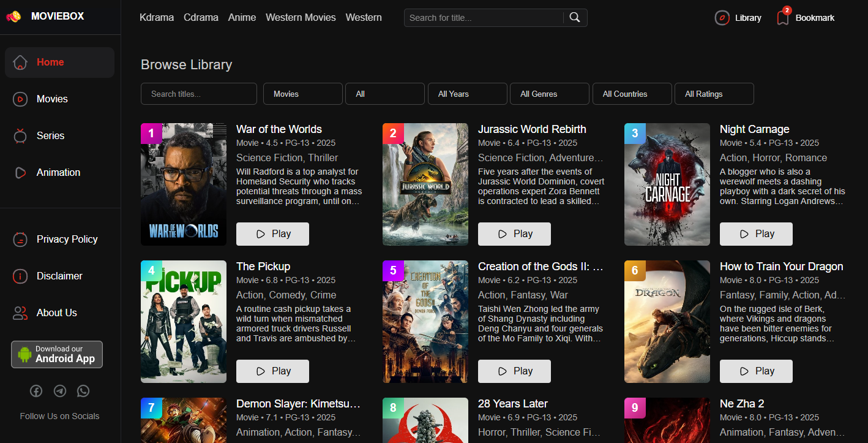Image resolution: width=868 pixels, height=443 pixels.
Task: Open the All Countries filter dropdown
Action: (632, 94)
